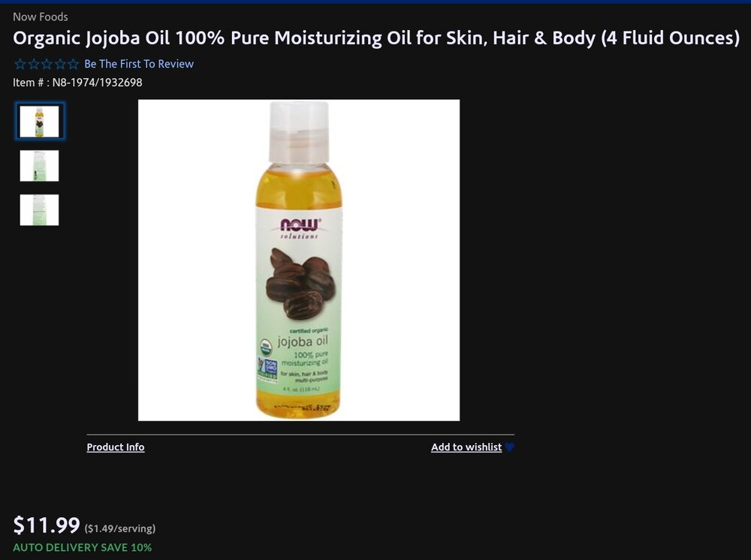Click AUTO DELIVERY SAVE 10% text
The width and height of the screenshot is (751, 560).
(x=83, y=547)
